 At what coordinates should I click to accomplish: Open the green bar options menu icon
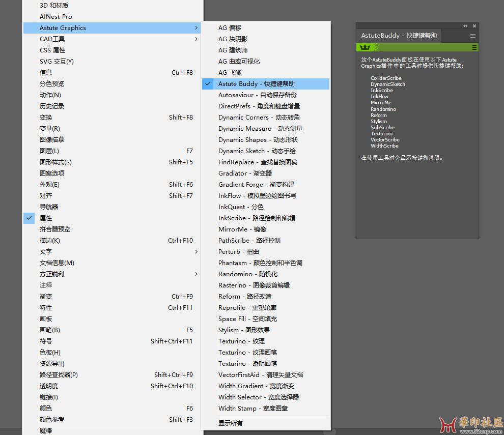coord(474,47)
